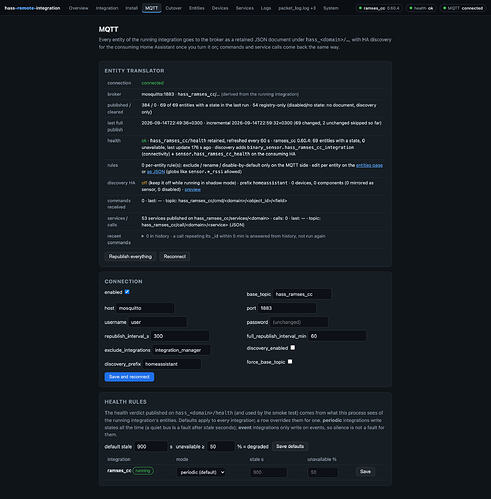Screen dimensions: 491x499
Task: Open the Devices tab
Action: tap(220, 8)
